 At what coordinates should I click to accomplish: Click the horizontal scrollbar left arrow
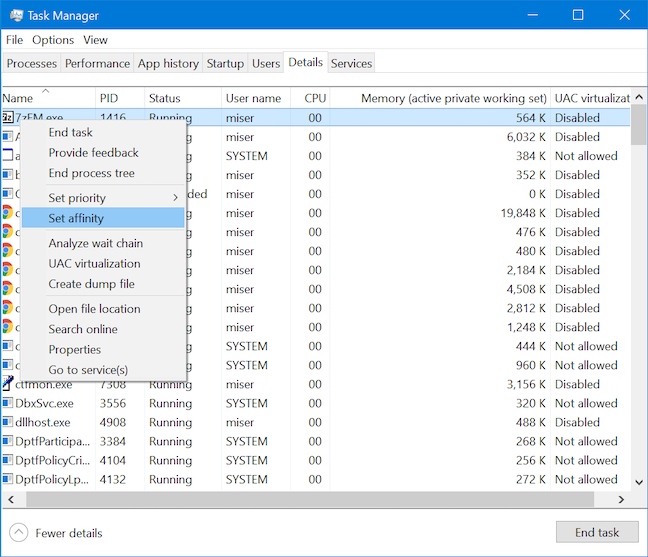tap(11, 500)
